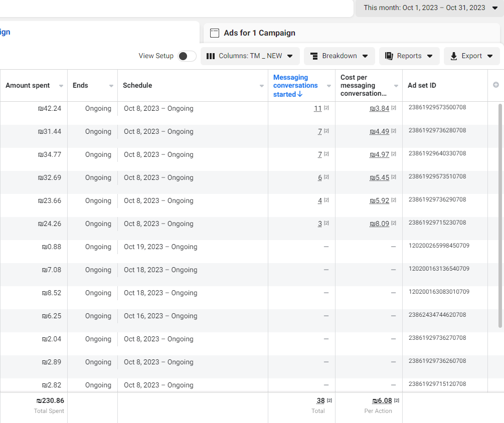The width and height of the screenshot is (504, 423).
Task: Click the ₪6.08 Per Action total value
Action: 382,401
